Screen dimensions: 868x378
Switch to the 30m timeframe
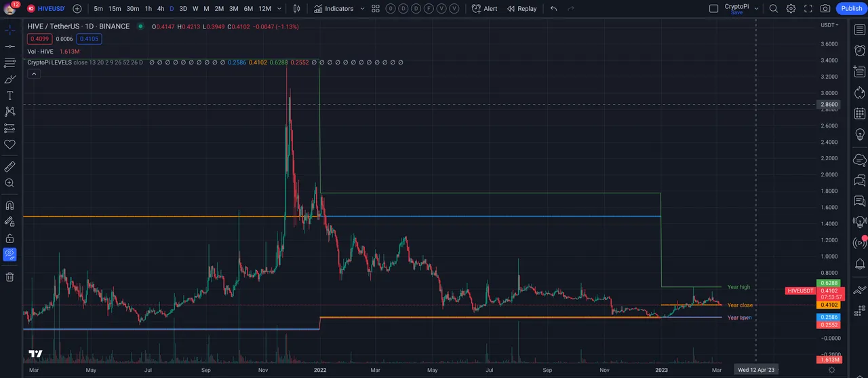click(x=132, y=9)
